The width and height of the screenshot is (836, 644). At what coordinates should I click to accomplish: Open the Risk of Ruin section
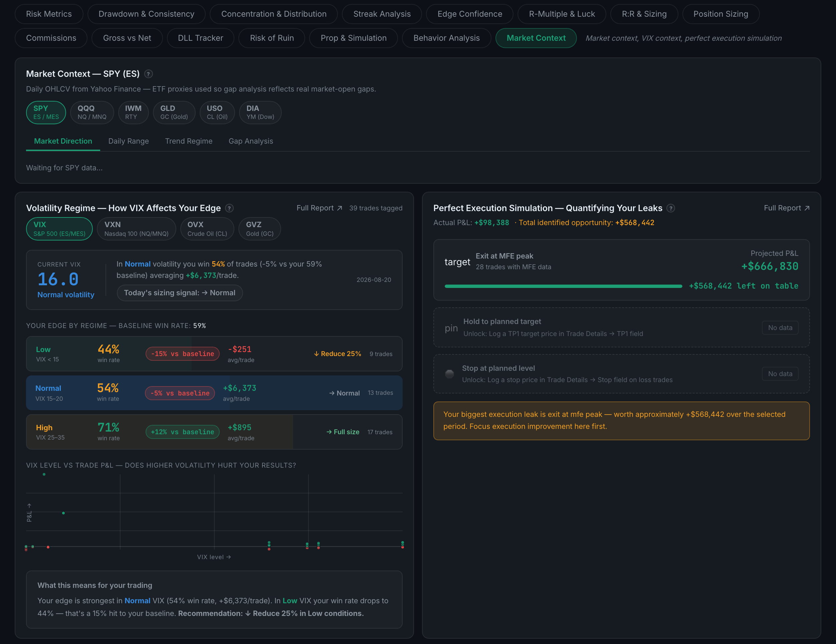tap(272, 38)
